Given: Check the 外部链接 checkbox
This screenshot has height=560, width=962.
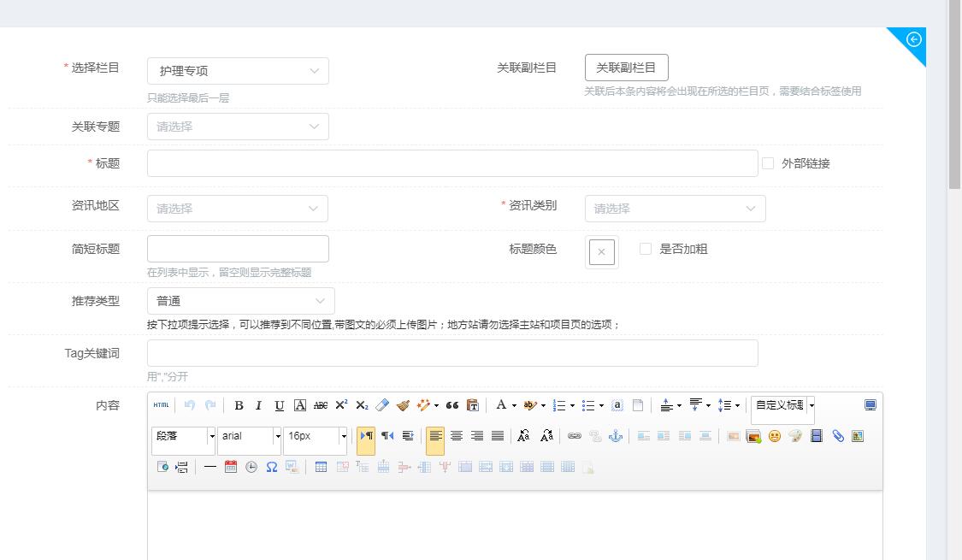Looking at the screenshot, I should tap(768, 163).
